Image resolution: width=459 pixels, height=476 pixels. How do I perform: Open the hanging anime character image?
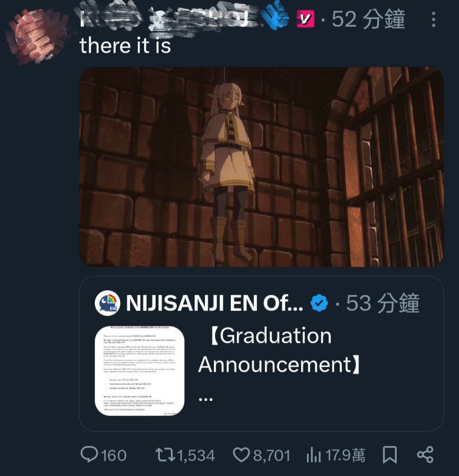[261, 167]
